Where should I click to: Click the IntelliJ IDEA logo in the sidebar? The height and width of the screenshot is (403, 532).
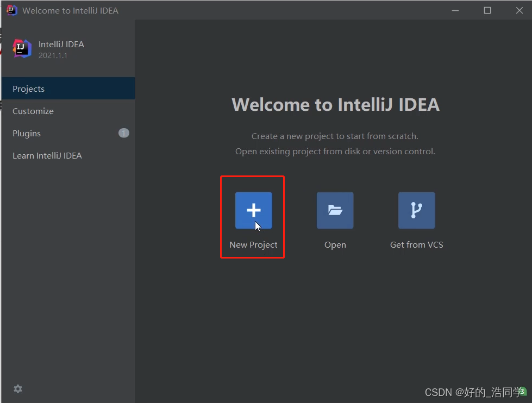pyautogui.click(x=22, y=48)
